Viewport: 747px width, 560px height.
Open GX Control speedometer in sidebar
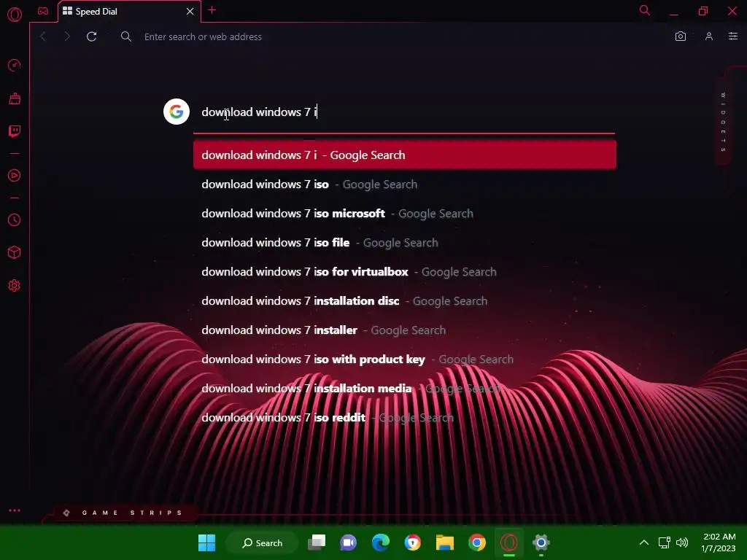[x=15, y=65]
